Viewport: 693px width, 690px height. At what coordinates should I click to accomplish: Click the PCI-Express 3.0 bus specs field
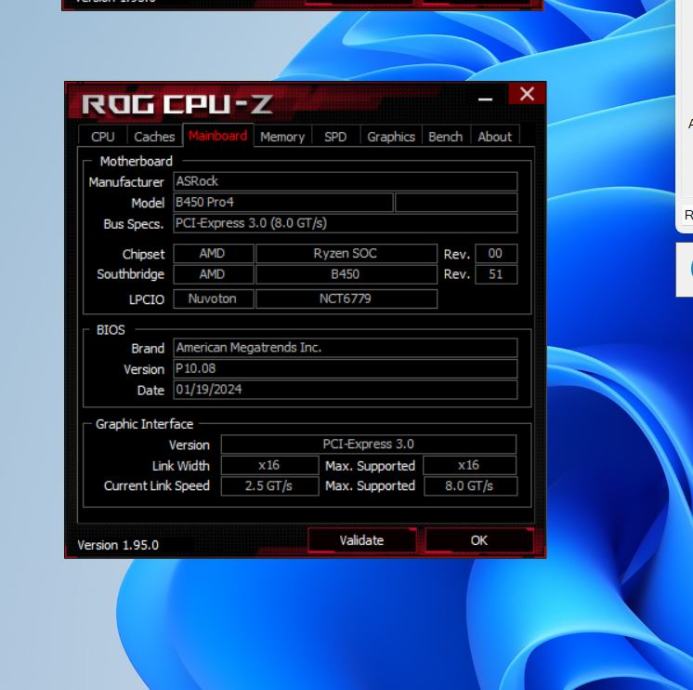tap(345, 223)
